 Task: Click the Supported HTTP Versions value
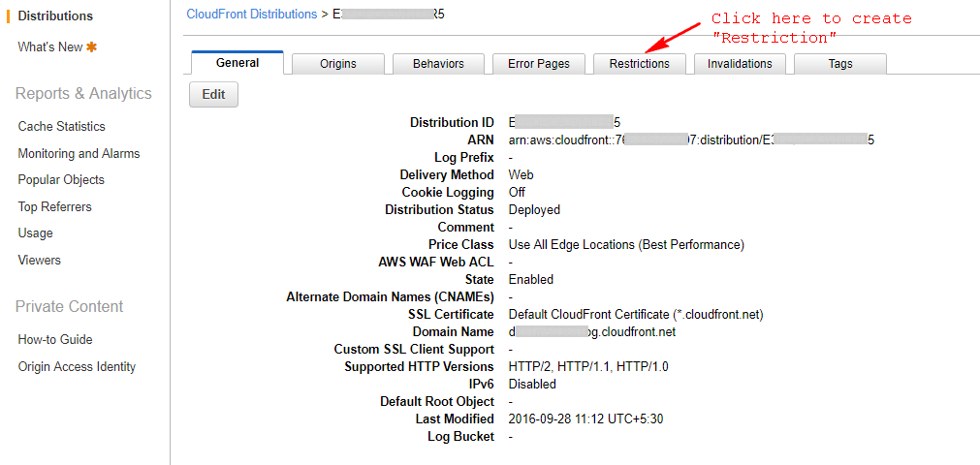click(x=588, y=367)
